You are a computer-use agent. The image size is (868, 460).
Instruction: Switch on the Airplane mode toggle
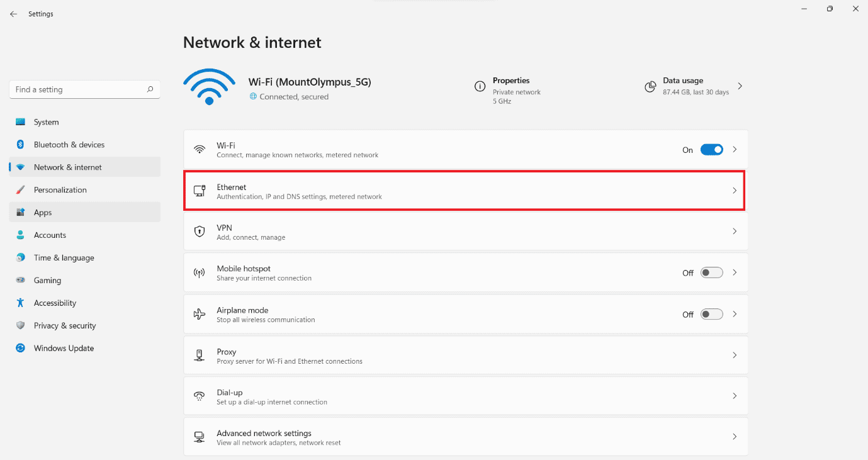pyautogui.click(x=712, y=314)
